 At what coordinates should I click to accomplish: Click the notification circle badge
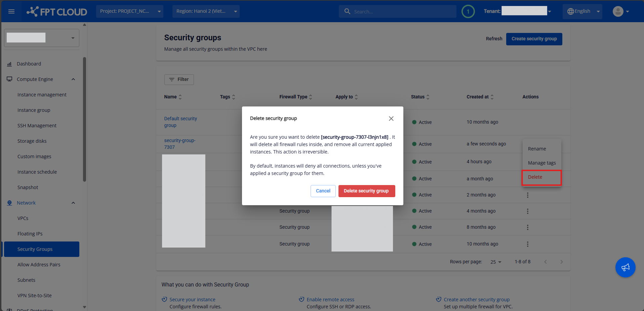(x=468, y=11)
